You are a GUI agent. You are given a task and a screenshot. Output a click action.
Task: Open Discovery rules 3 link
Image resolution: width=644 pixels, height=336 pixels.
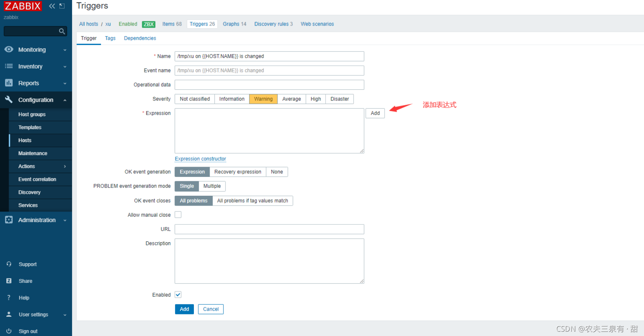pos(274,24)
